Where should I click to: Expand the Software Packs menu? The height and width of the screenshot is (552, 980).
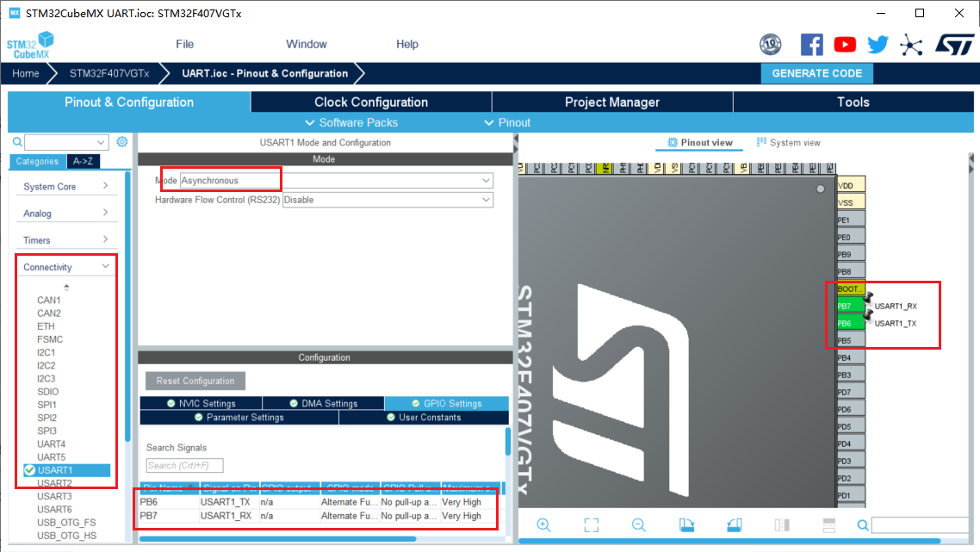351,122
